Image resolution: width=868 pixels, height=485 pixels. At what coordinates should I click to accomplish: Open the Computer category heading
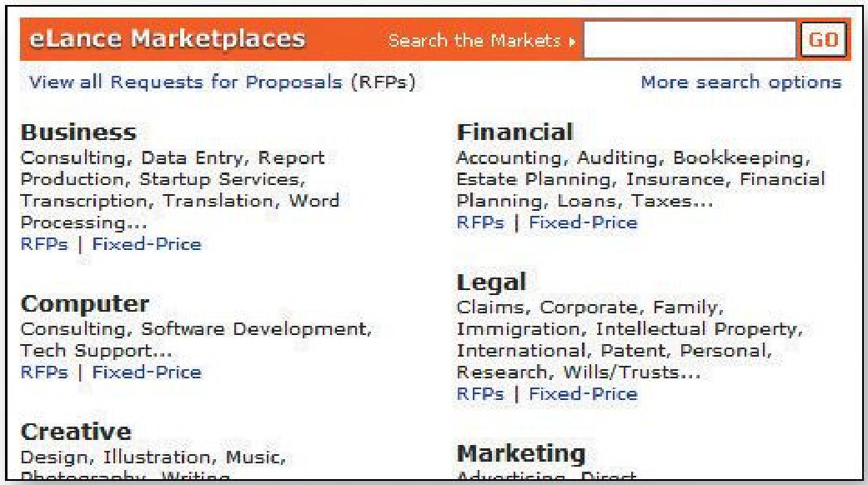(85, 303)
